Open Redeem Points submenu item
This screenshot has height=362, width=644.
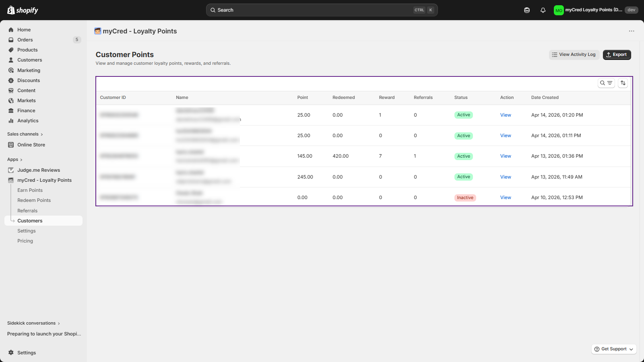(x=34, y=200)
